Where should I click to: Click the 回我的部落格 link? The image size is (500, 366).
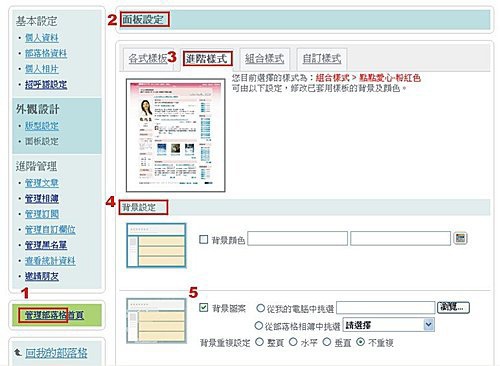point(56,353)
